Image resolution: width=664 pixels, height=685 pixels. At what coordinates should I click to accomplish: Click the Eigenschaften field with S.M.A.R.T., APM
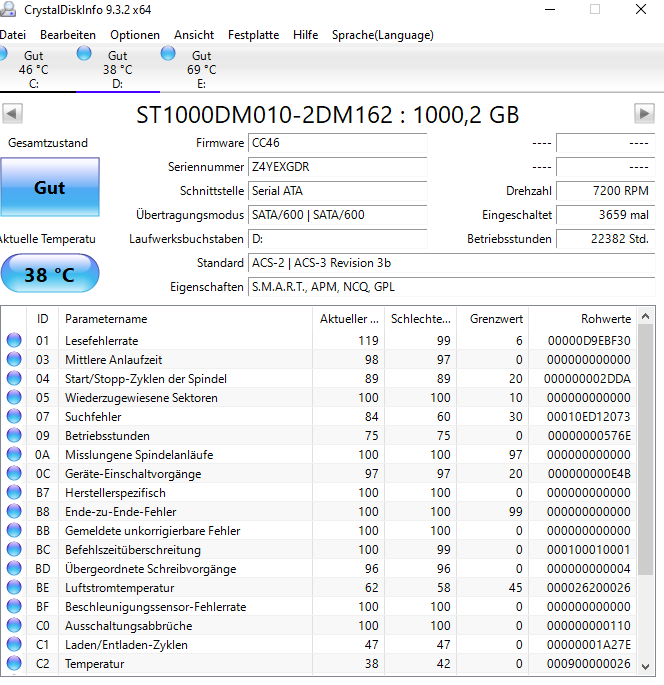[x=452, y=287]
